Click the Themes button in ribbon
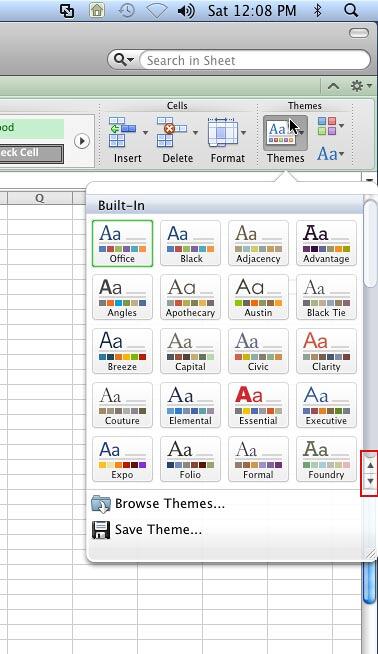 285,133
